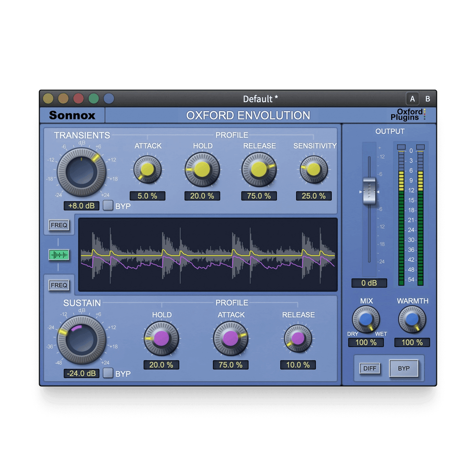The width and height of the screenshot is (476, 476).
Task: Click the Oxford Plugins logo
Action: (409, 115)
